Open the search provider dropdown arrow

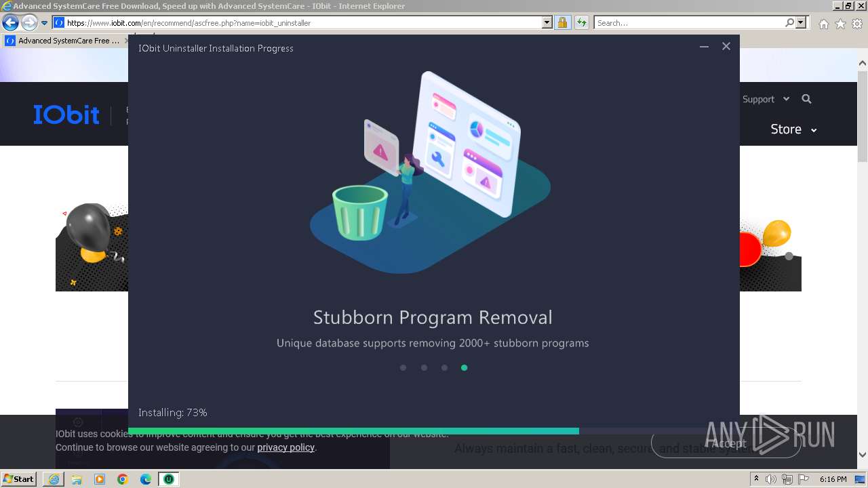[x=801, y=23]
